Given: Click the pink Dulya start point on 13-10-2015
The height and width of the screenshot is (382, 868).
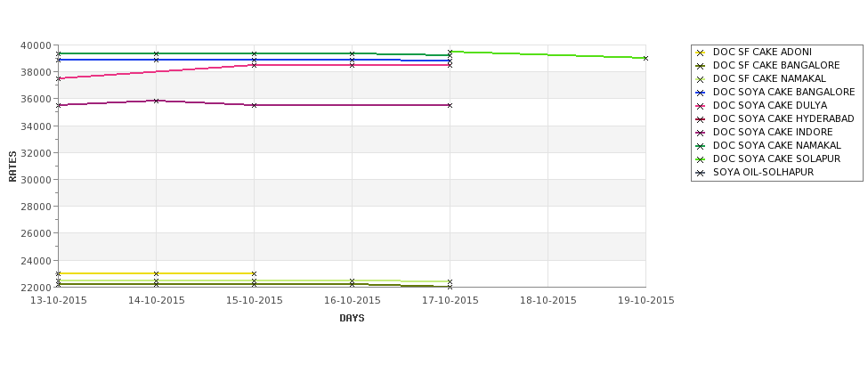Looking at the screenshot, I should 58,79.
